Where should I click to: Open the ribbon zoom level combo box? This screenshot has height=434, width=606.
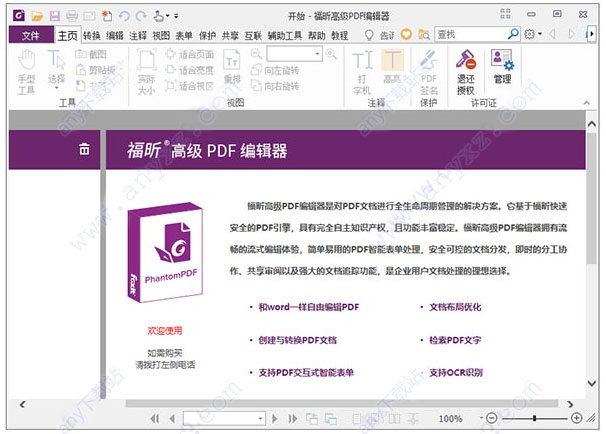coord(294,54)
